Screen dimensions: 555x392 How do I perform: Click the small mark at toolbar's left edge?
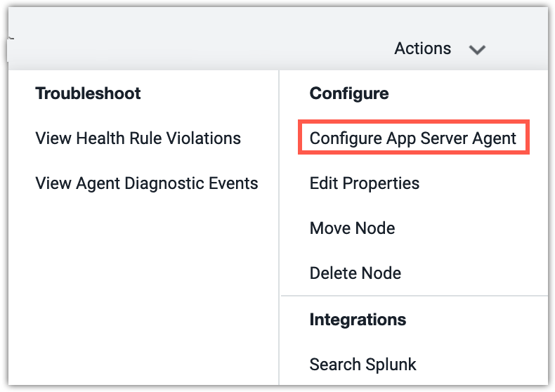point(11,38)
